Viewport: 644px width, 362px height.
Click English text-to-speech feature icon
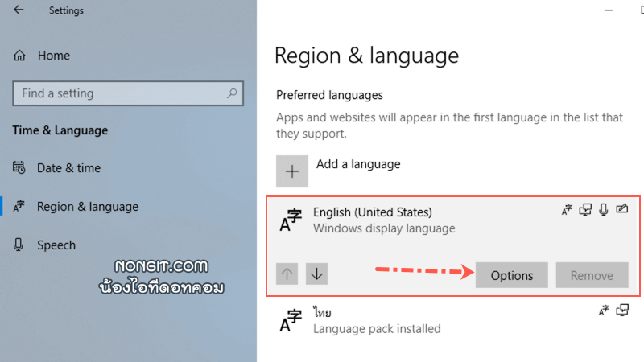click(585, 210)
